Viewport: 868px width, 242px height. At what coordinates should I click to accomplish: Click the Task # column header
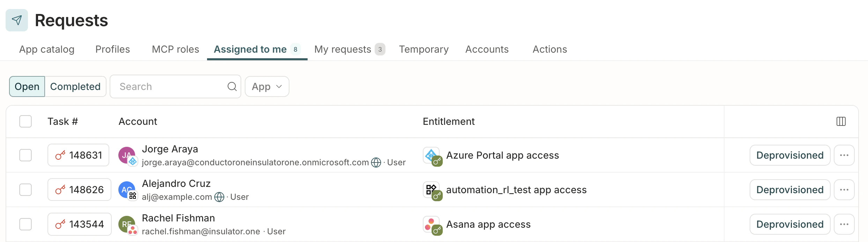(x=63, y=121)
